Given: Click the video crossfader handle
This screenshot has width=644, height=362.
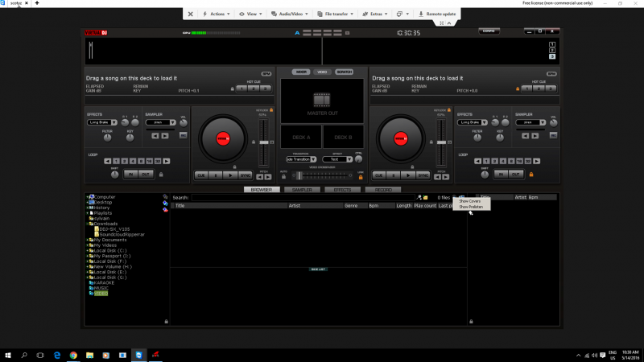Looking at the screenshot, I should point(299,175).
